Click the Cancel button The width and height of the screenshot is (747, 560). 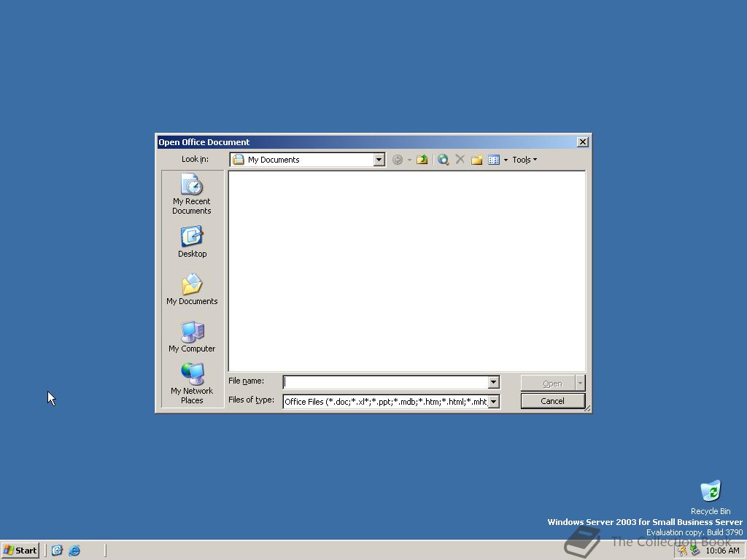[553, 401]
